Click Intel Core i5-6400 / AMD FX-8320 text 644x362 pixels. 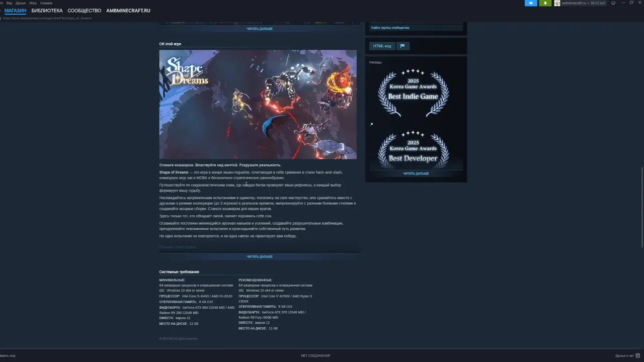click(207, 296)
